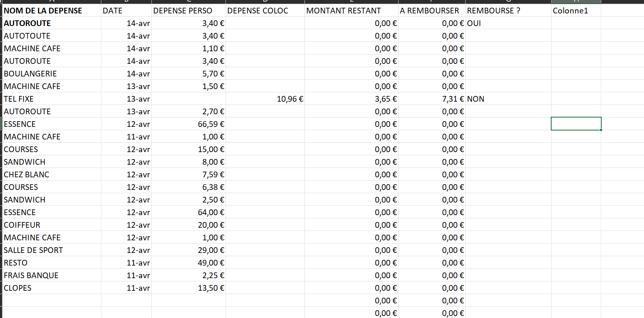
Task: Click the active cell in the Colonne1 column
Action: tap(576, 124)
